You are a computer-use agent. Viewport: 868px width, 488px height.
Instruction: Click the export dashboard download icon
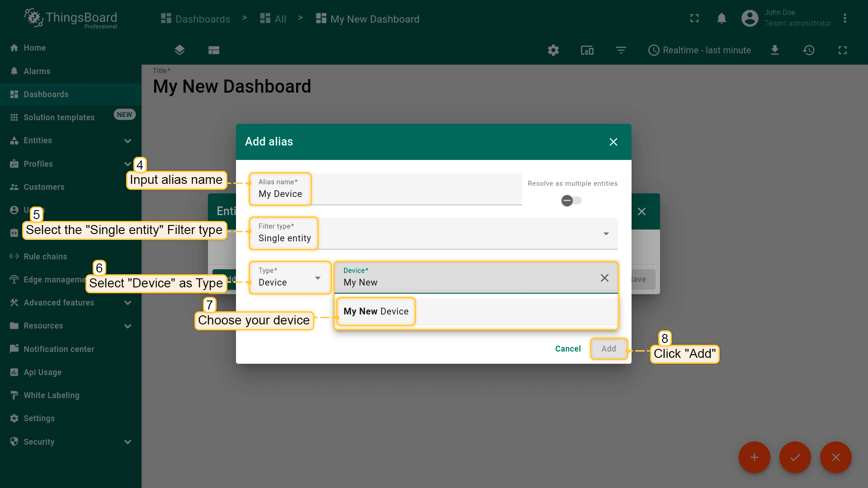pyautogui.click(x=775, y=50)
